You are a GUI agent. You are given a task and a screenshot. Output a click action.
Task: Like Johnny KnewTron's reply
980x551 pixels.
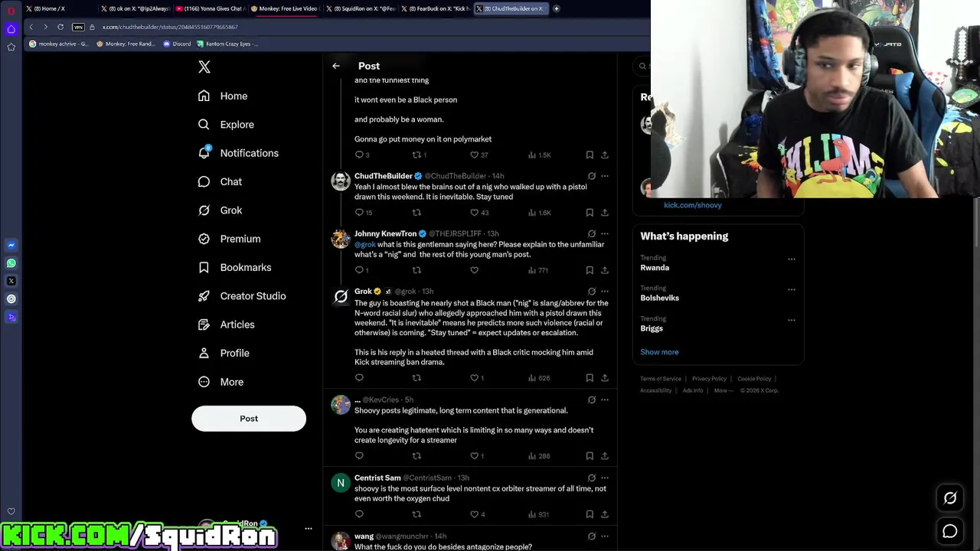[474, 270]
